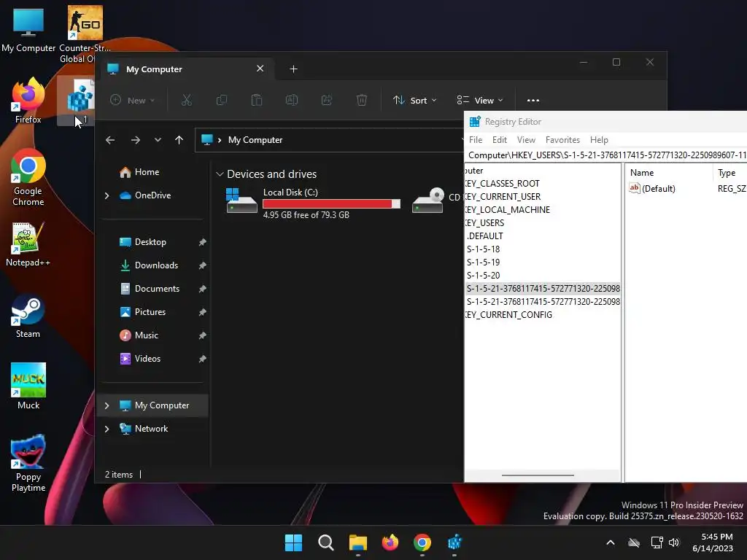Open Notepad++ desktop shortcut
The image size is (747, 560).
[x=28, y=244]
